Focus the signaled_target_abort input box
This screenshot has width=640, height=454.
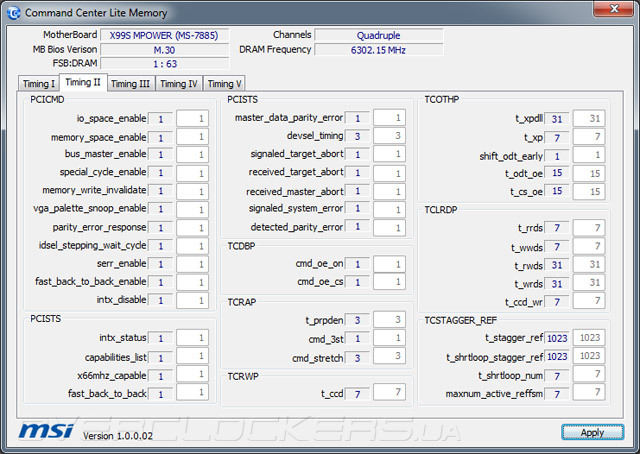[x=389, y=154]
